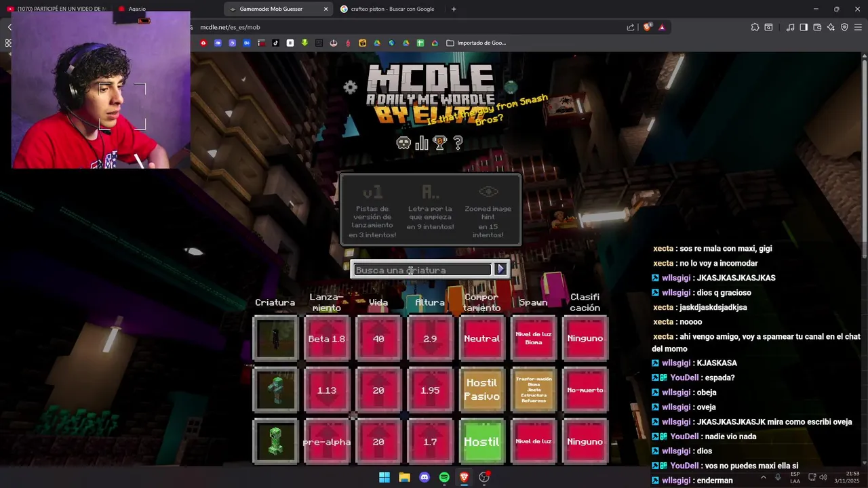Click the mcdle.net address bar
The height and width of the screenshot is (488, 868).
[407, 27]
